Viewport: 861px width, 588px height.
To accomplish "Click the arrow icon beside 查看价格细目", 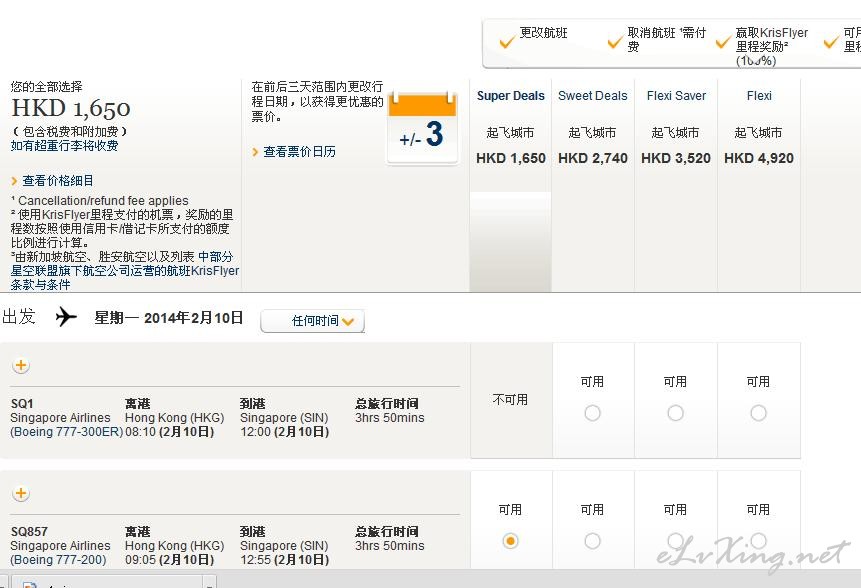I will tap(14, 181).
